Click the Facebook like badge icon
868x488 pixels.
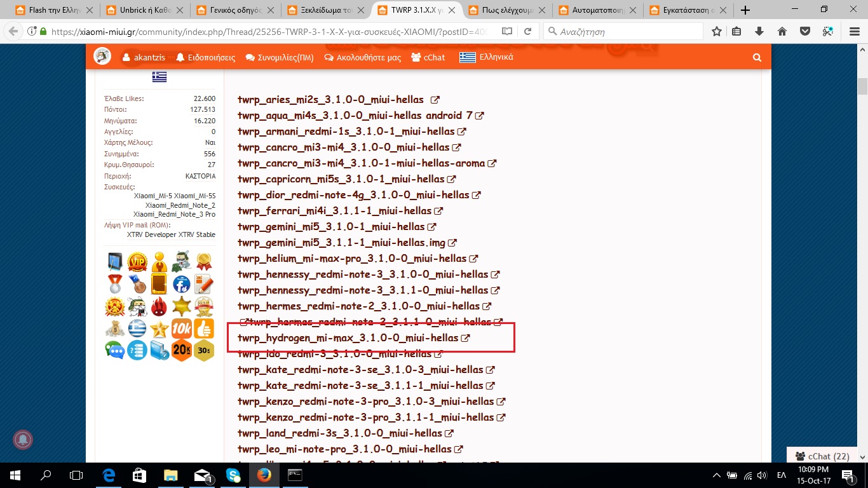tap(182, 283)
